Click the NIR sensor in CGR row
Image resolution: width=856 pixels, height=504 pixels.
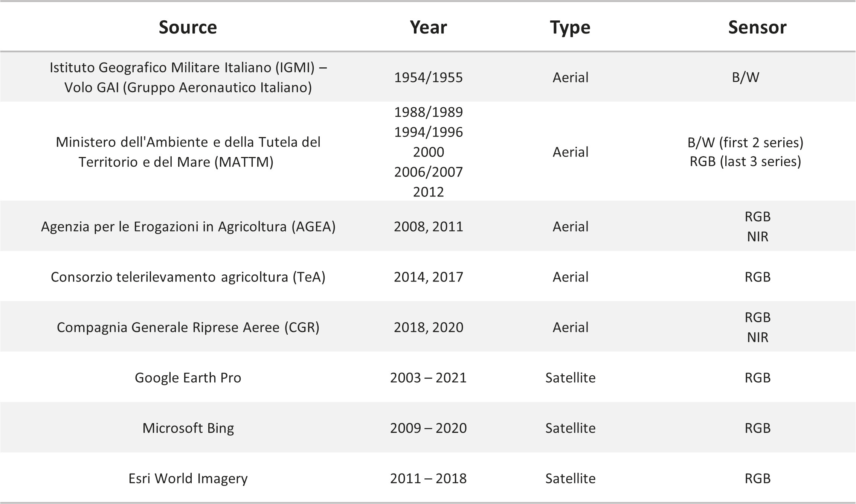click(757, 337)
